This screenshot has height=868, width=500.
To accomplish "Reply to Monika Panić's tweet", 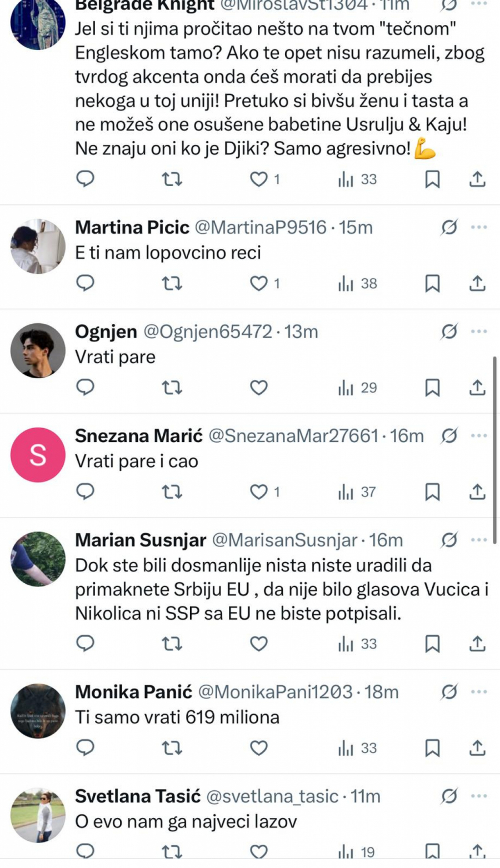I will tap(85, 748).
